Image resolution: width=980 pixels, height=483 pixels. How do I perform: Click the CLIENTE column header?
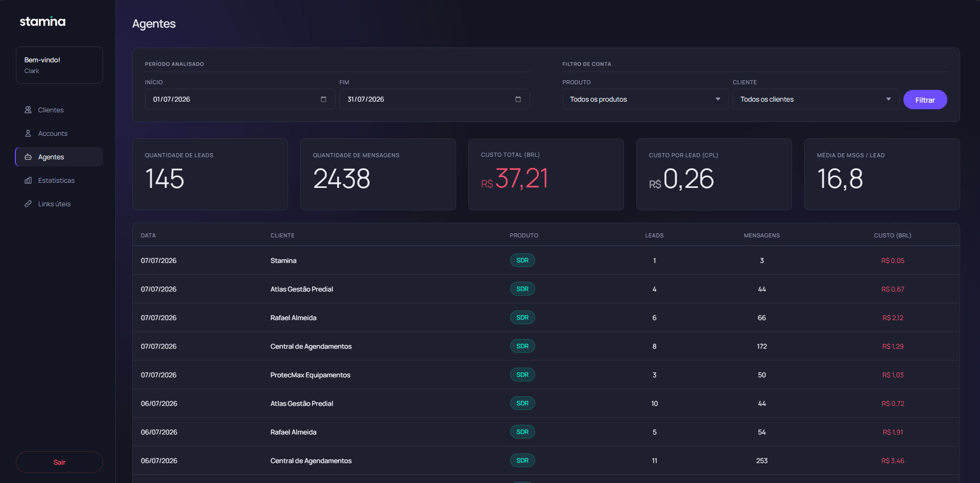[x=282, y=235]
